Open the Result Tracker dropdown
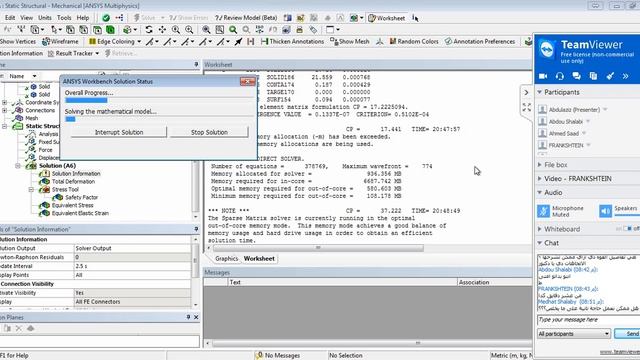The width and height of the screenshot is (640, 360). click(x=97, y=53)
